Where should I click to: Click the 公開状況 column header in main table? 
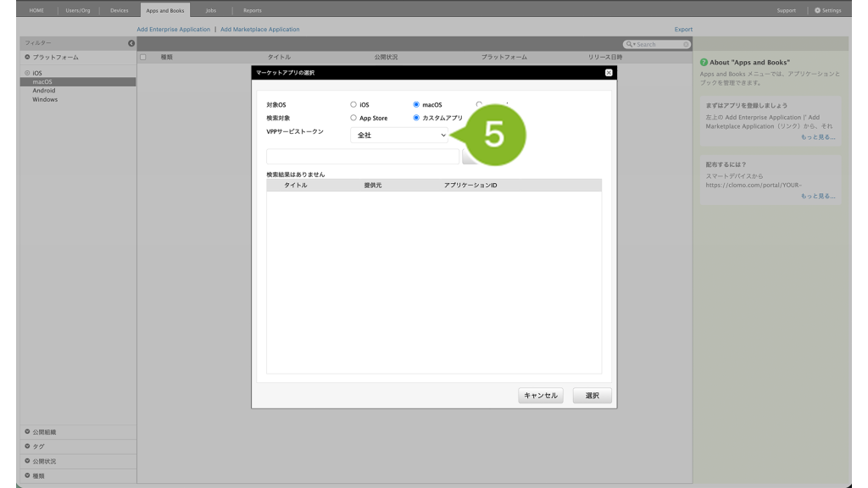click(386, 57)
